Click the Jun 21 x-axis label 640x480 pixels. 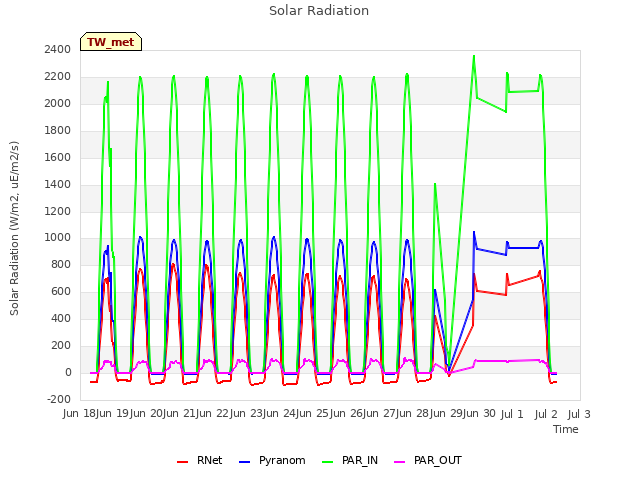pos(180,413)
